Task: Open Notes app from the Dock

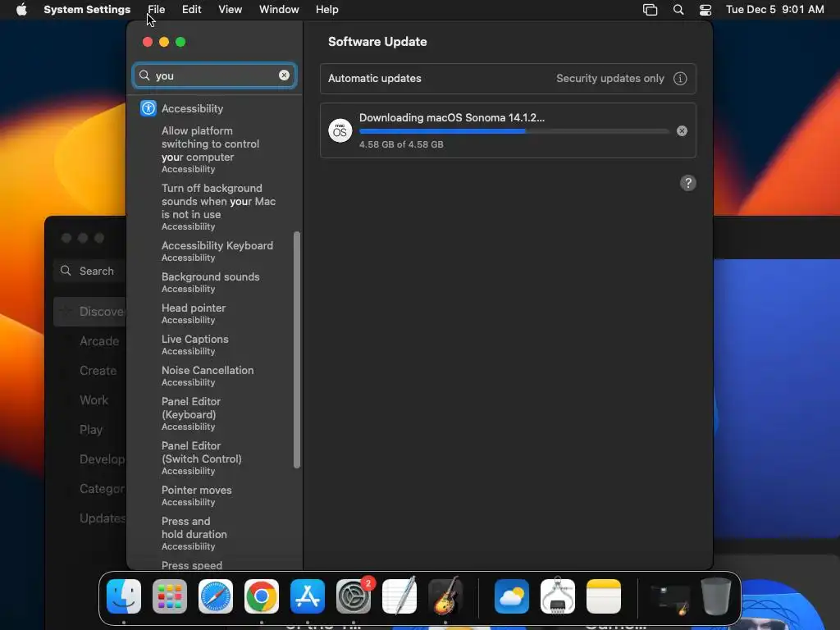Action: coord(604,596)
